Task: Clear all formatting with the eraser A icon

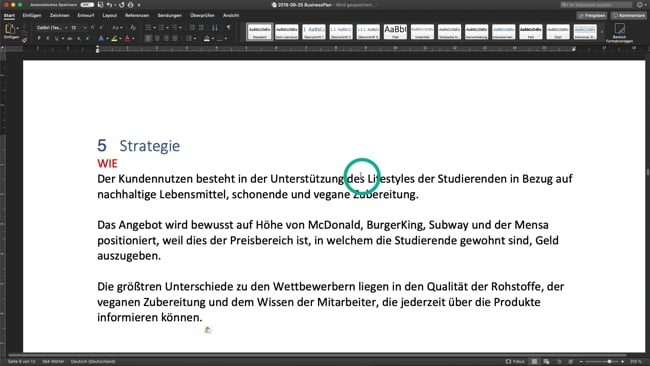Action: click(133, 28)
